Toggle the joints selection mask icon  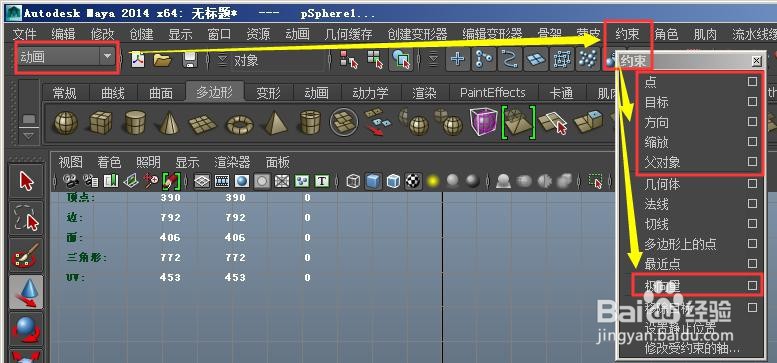coord(483,59)
